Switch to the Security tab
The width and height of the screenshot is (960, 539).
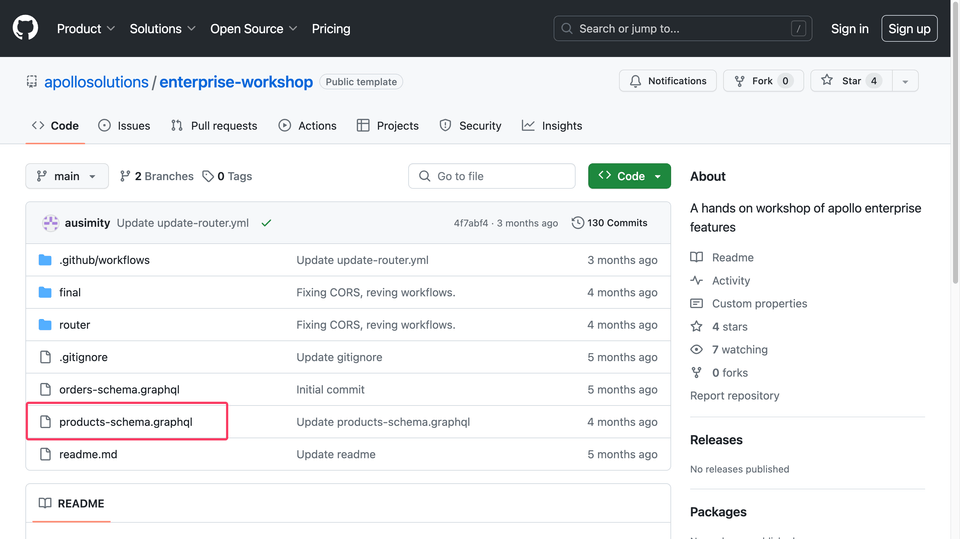[x=471, y=126]
